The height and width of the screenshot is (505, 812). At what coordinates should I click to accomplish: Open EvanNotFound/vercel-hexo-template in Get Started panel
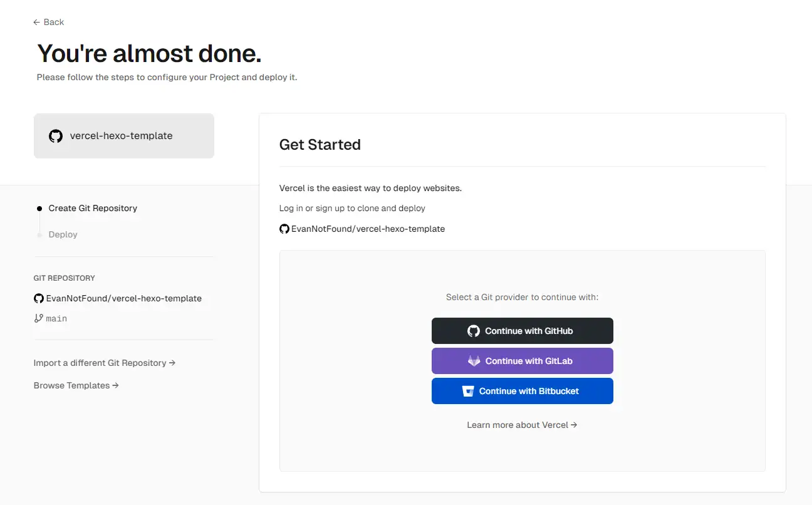tap(368, 229)
